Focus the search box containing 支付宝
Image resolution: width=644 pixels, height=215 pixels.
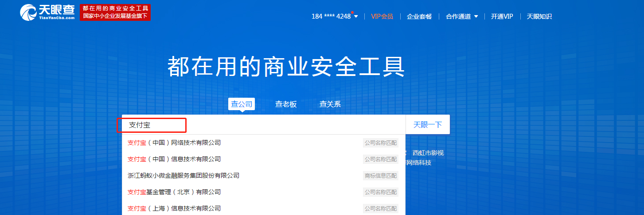click(264, 125)
